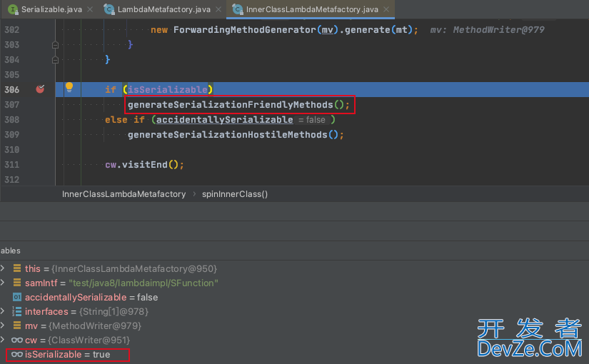The width and height of the screenshot is (589, 364).
Task: Click the watch glasses icon beside isSerializable
Action: 17,354
